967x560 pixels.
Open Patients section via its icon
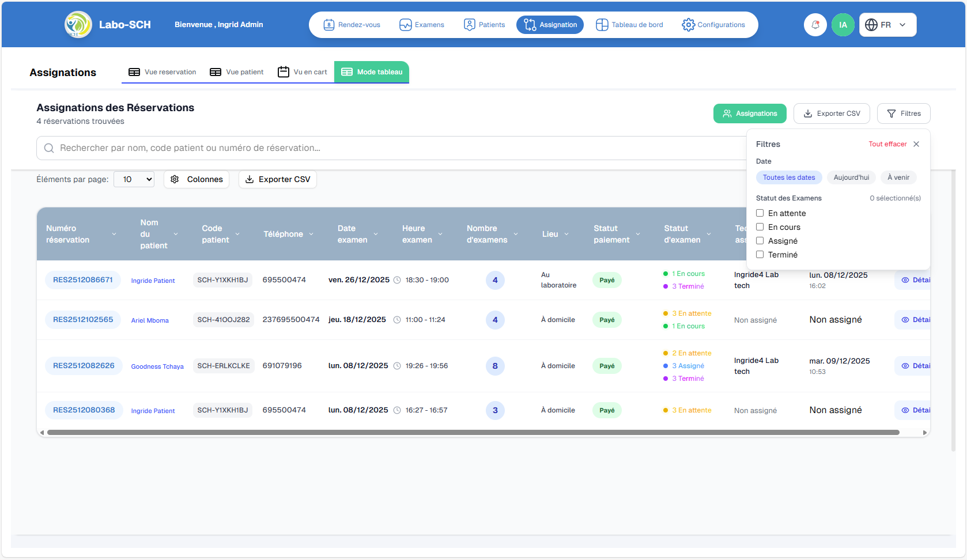(x=469, y=24)
